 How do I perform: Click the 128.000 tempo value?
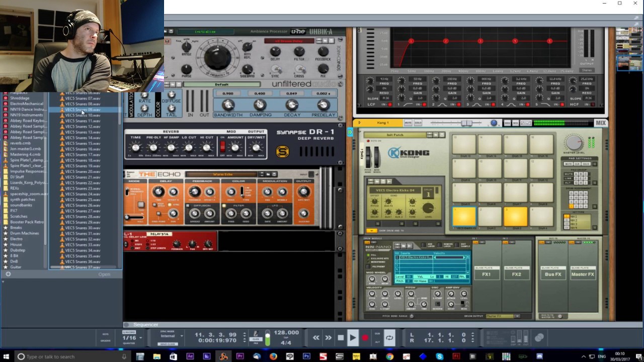pos(286,333)
